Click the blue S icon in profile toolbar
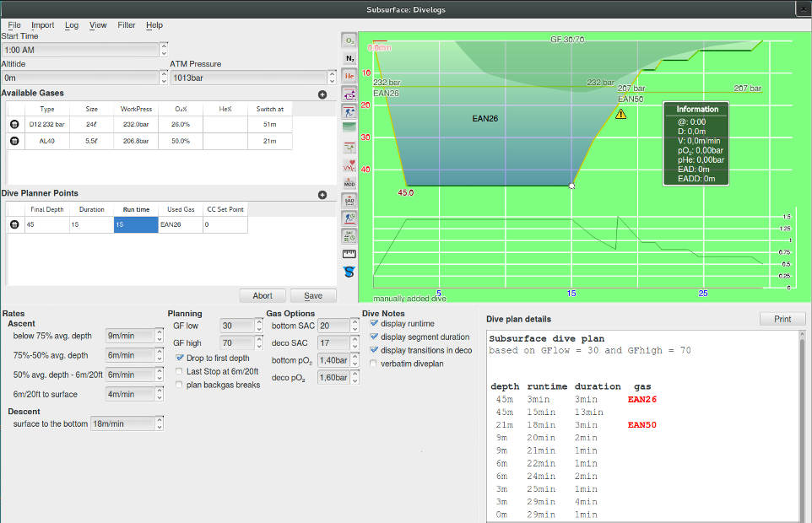 point(349,272)
